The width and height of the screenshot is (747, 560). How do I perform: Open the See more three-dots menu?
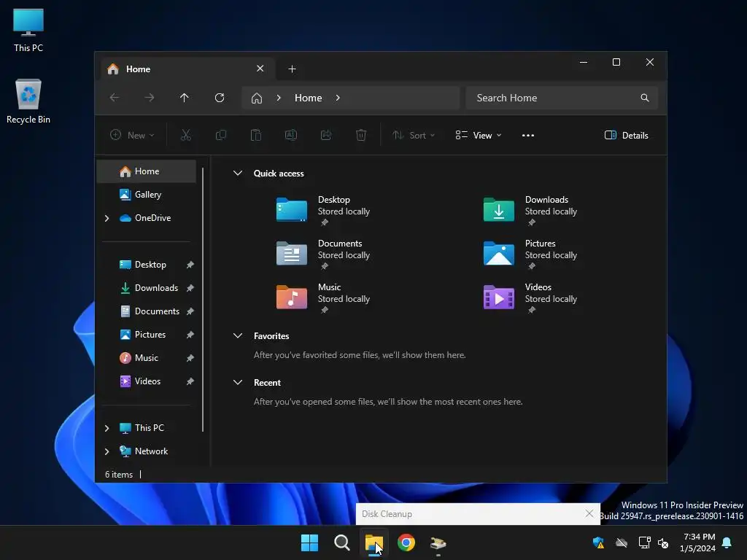pyautogui.click(x=528, y=135)
